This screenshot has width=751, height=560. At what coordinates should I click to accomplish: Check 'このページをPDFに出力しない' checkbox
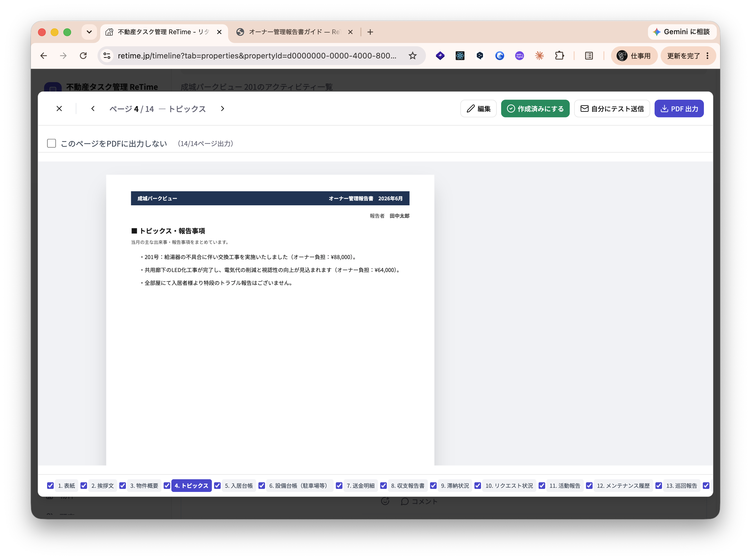click(52, 143)
